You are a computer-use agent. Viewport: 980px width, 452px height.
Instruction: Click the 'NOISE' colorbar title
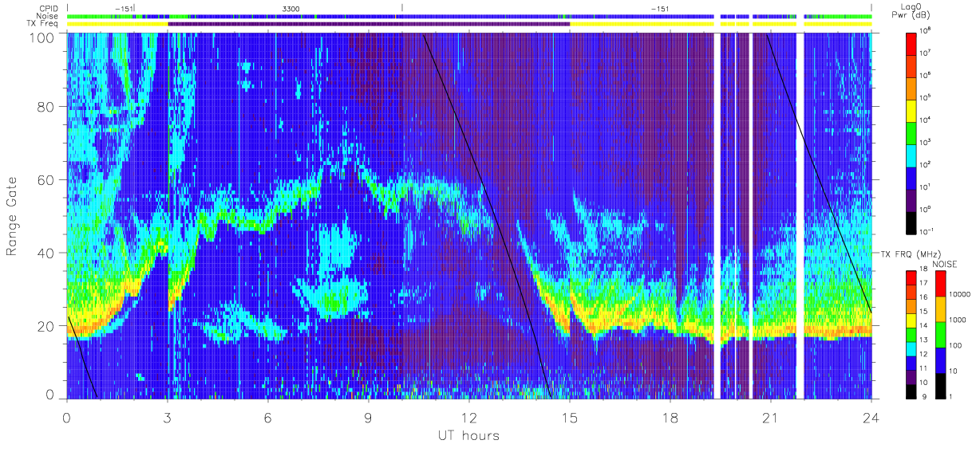[x=946, y=263]
